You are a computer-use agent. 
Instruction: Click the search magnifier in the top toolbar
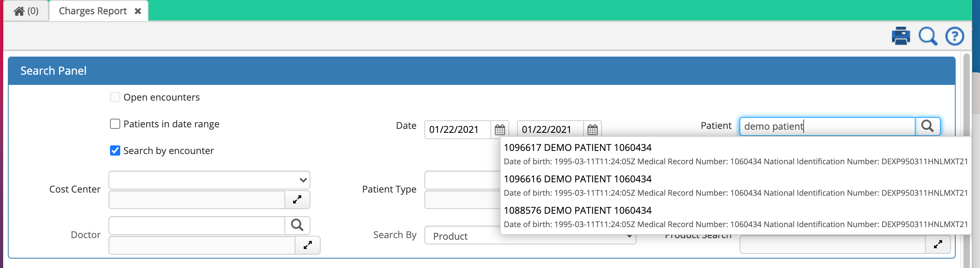928,36
